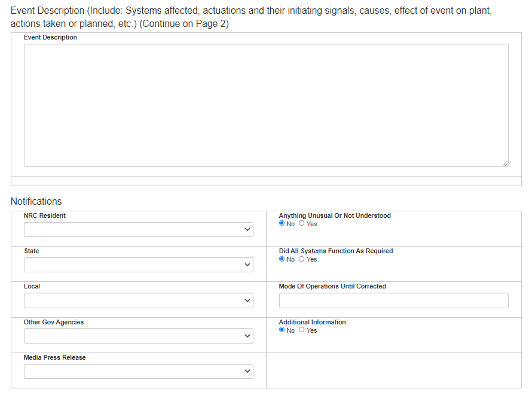Expand the Local notification dropdown
This screenshot has height=398, width=532.
coord(138,300)
